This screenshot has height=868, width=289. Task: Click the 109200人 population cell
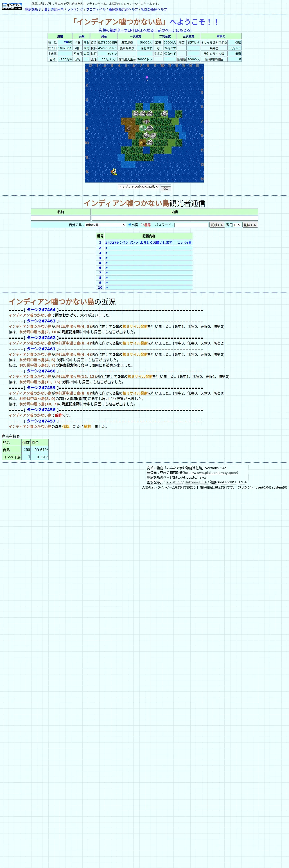(65, 48)
